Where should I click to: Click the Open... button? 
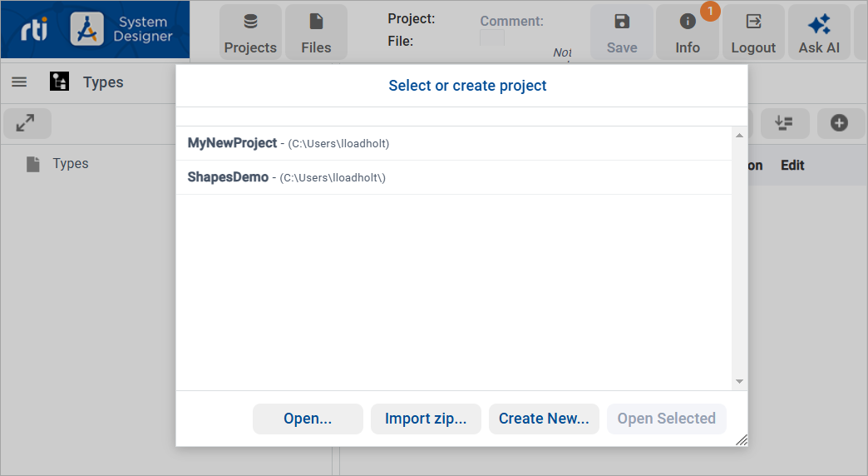tap(308, 419)
